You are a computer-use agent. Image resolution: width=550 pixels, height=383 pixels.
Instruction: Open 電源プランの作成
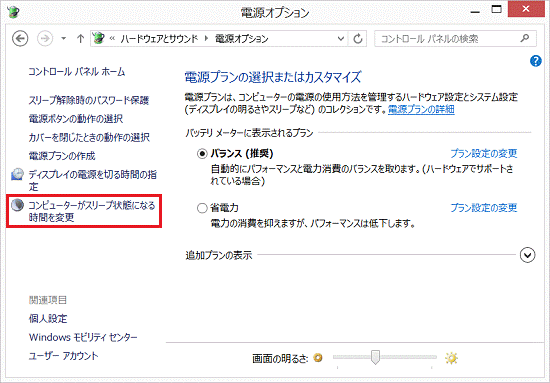62,156
